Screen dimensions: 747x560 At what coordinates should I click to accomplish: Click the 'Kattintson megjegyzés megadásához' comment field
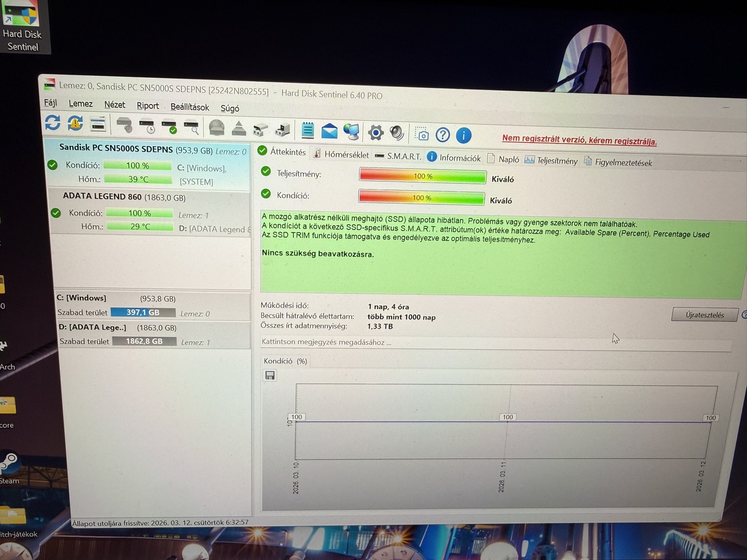pos(496,343)
